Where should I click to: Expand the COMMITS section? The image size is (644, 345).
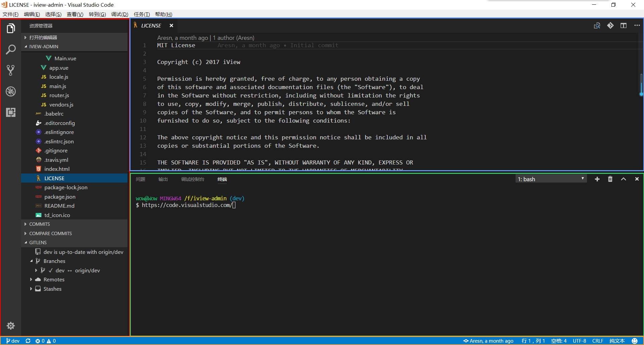pos(74,224)
